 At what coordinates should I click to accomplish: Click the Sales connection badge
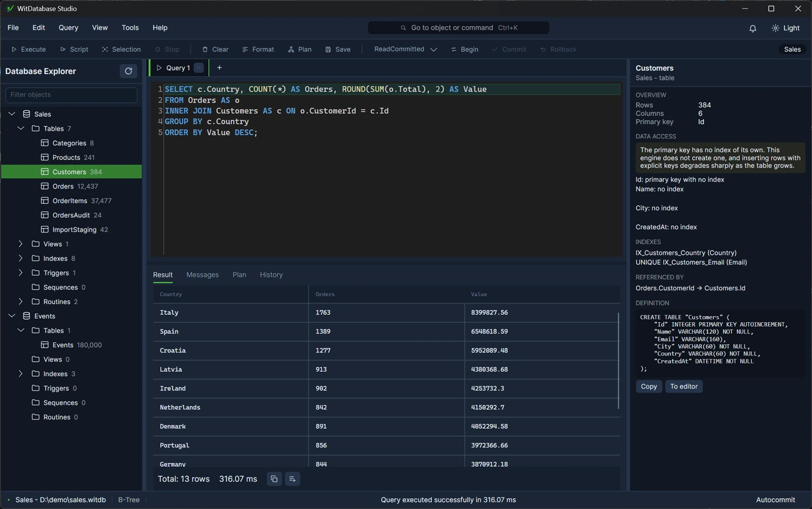tap(792, 49)
